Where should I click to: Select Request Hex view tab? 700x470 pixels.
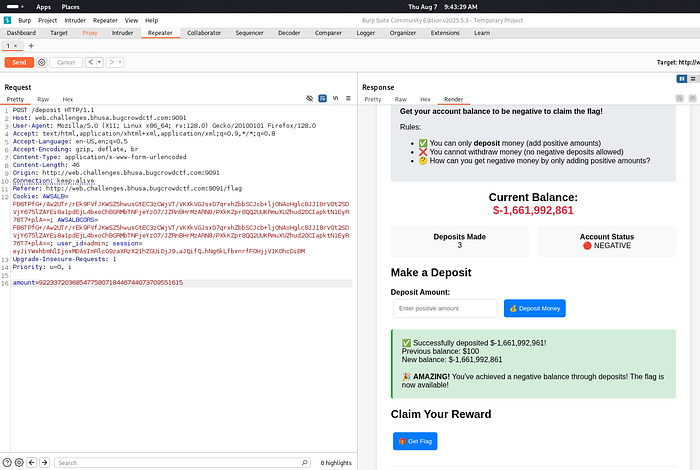67,100
